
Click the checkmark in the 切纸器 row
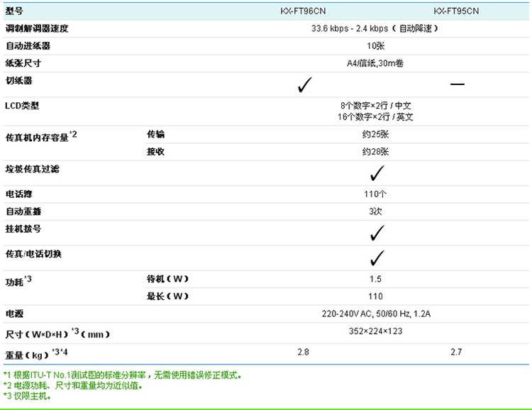point(305,85)
